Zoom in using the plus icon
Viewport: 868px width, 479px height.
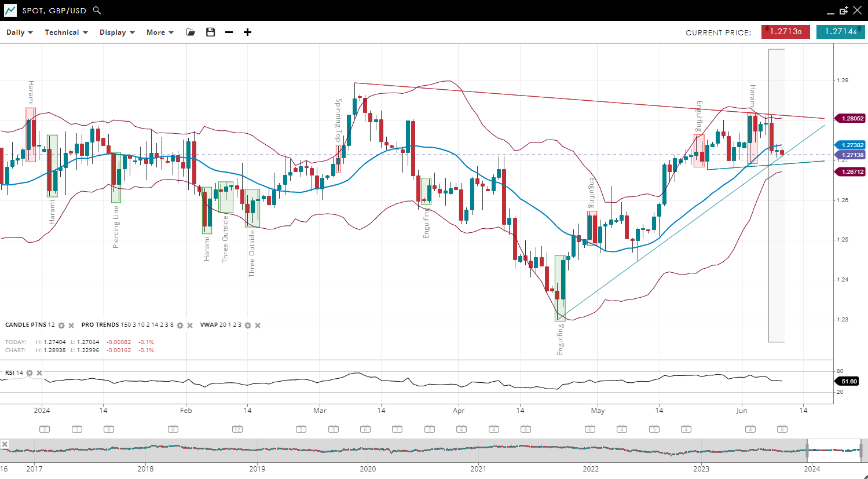(x=247, y=32)
